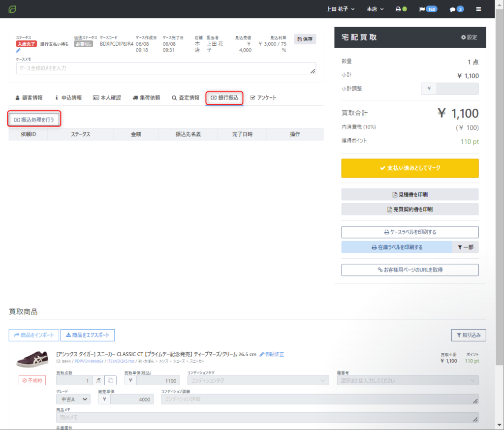Click the コンディション詳細 text field

(320, 399)
